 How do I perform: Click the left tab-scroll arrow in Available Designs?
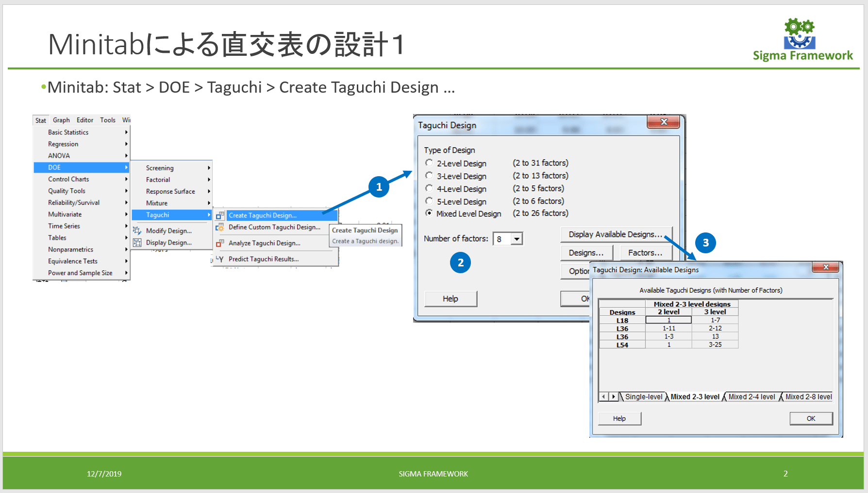coord(602,396)
